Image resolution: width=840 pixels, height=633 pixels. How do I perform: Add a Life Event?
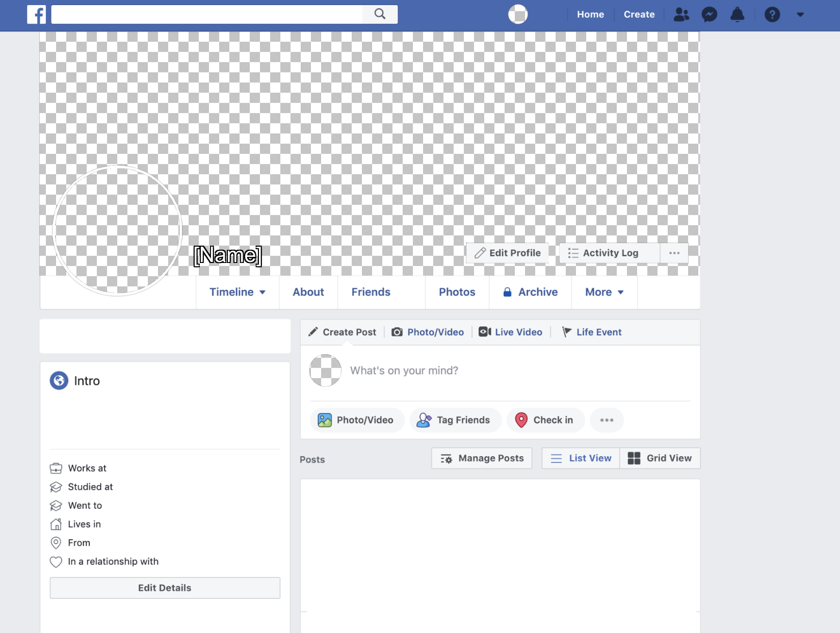(x=592, y=332)
